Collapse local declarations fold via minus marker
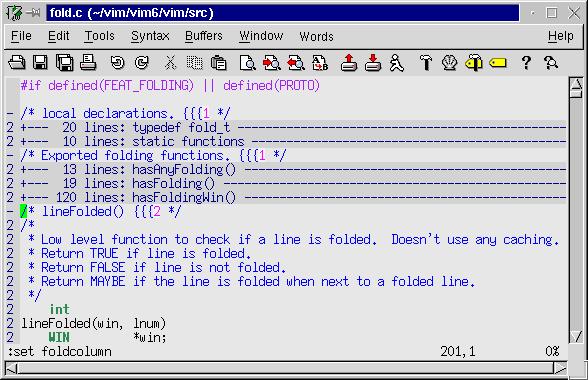The image size is (588, 380). tap(10, 114)
